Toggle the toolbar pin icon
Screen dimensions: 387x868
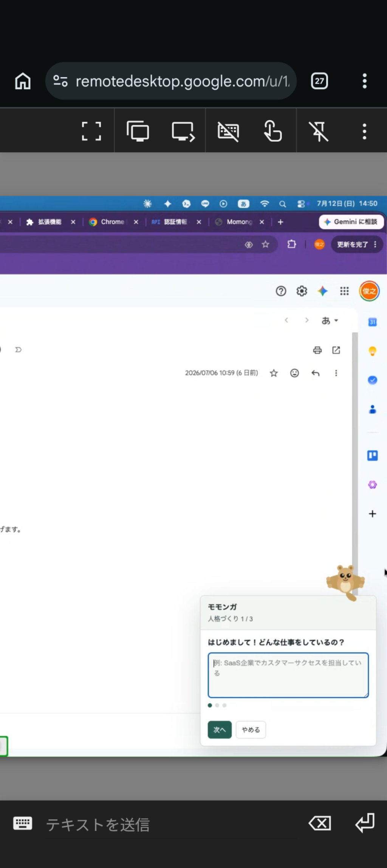[319, 131]
